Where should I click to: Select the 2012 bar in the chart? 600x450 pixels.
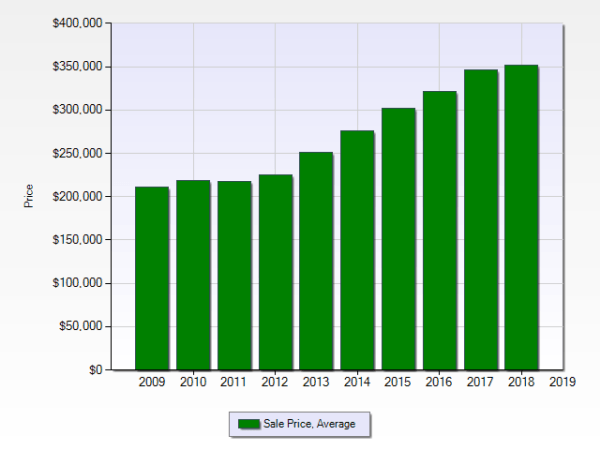point(276,272)
